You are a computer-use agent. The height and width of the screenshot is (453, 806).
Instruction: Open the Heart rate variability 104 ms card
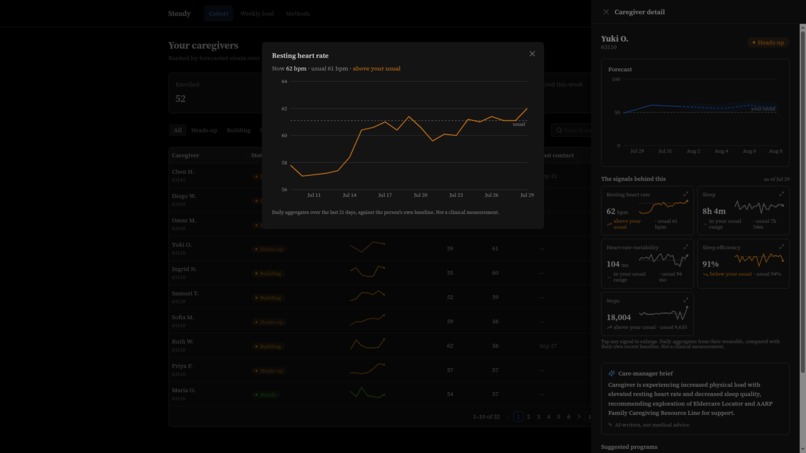tap(647, 263)
